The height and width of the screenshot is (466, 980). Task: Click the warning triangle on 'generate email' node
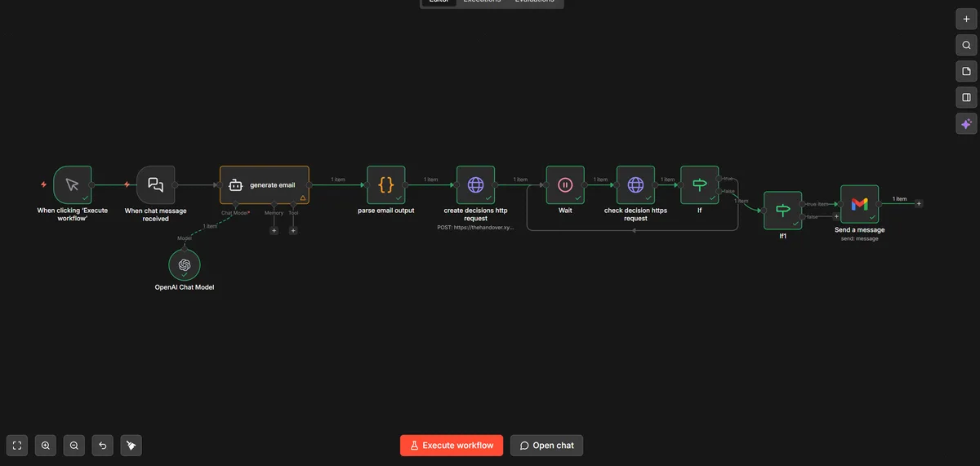[x=303, y=197]
